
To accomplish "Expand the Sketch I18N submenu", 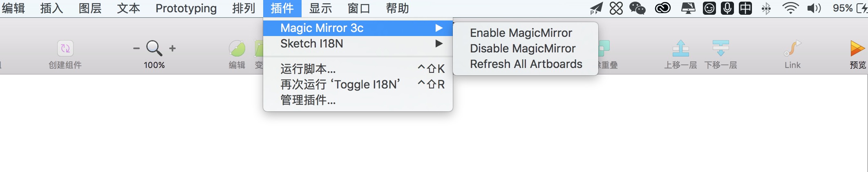I will point(358,43).
